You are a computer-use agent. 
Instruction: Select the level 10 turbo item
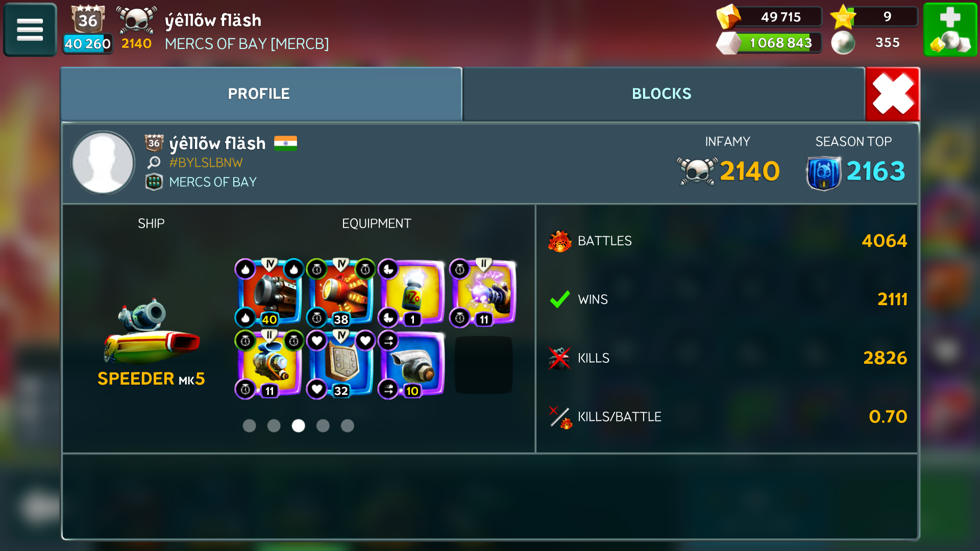[412, 364]
